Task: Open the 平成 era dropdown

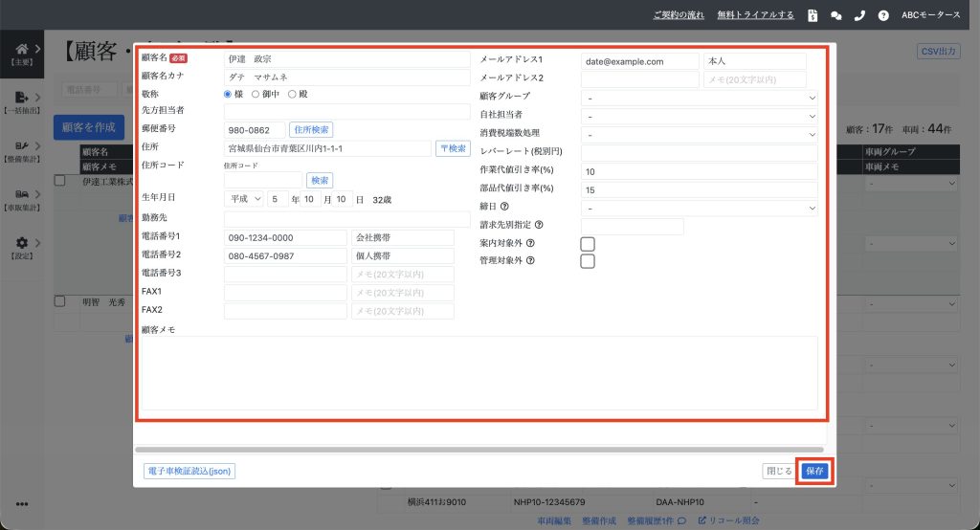Action: 243,199
